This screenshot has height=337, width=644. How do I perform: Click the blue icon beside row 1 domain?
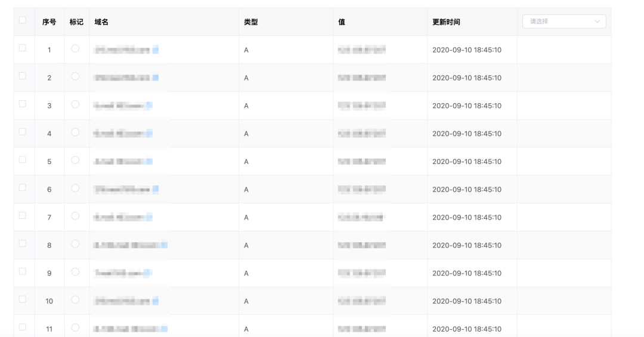tap(155, 50)
